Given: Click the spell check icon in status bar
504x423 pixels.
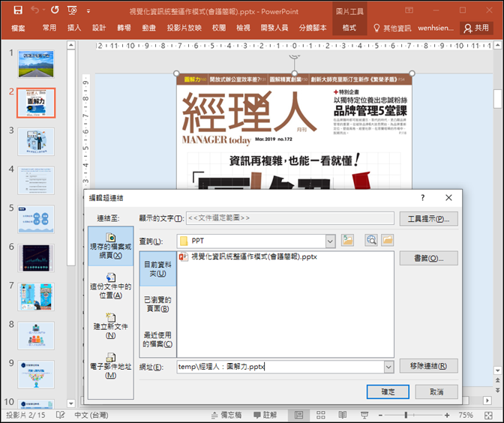Looking at the screenshot, I should pos(61,415).
